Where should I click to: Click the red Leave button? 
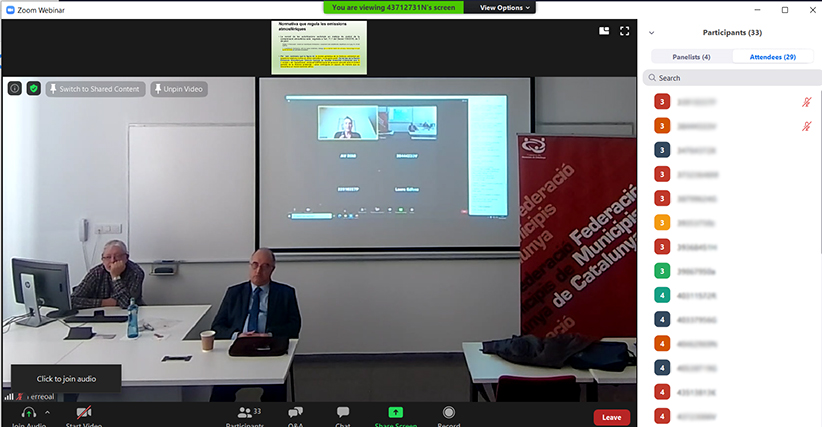coord(611,417)
